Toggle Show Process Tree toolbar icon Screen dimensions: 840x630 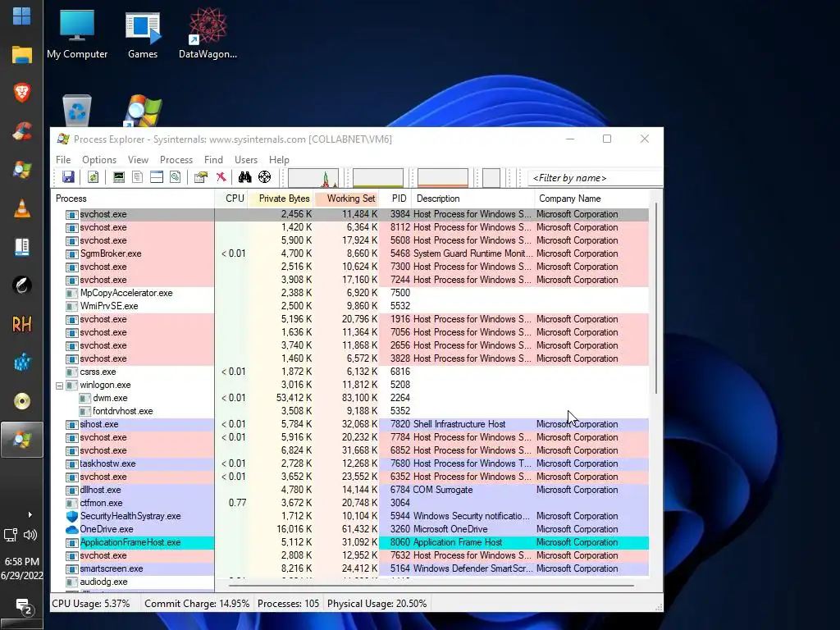click(138, 177)
